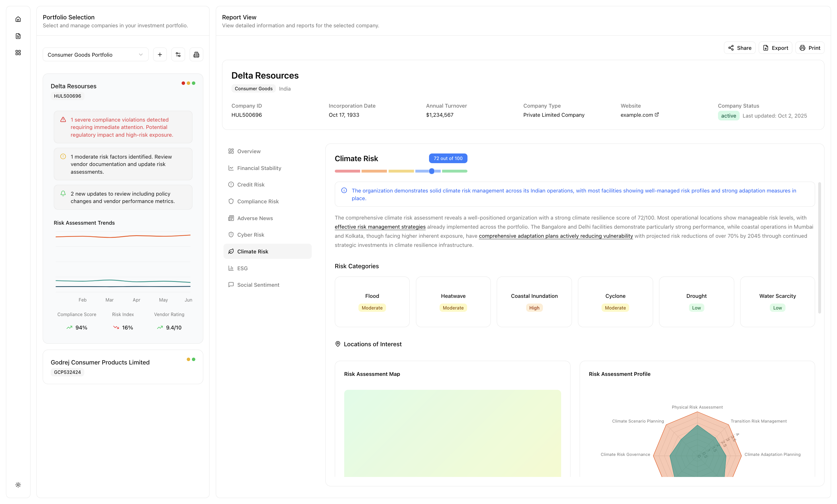Image resolution: width=837 pixels, height=504 pixels.
Task: Click the active company status badge
Action: point(728,116)
